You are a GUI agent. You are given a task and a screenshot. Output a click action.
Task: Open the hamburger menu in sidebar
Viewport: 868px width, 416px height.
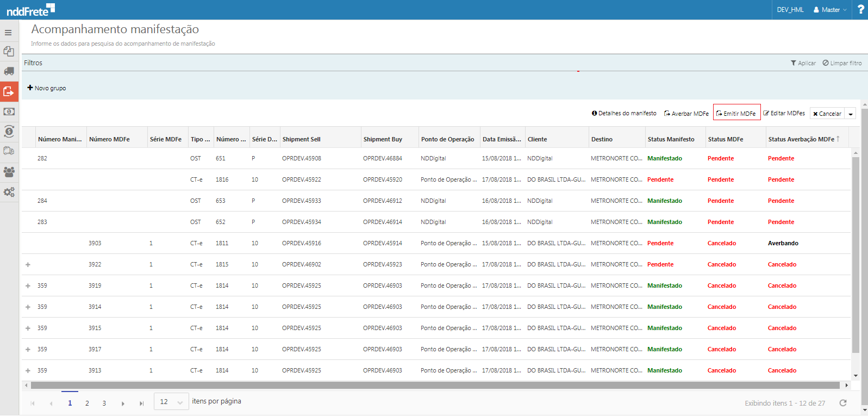[8, 33]
